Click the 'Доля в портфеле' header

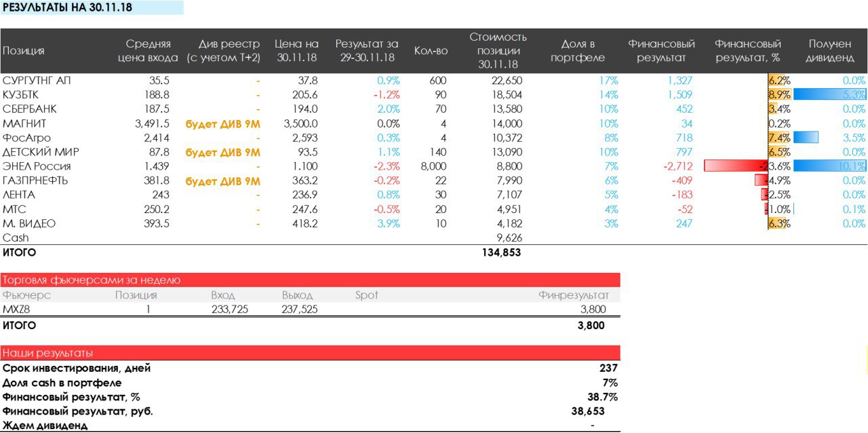pos(578,51)
